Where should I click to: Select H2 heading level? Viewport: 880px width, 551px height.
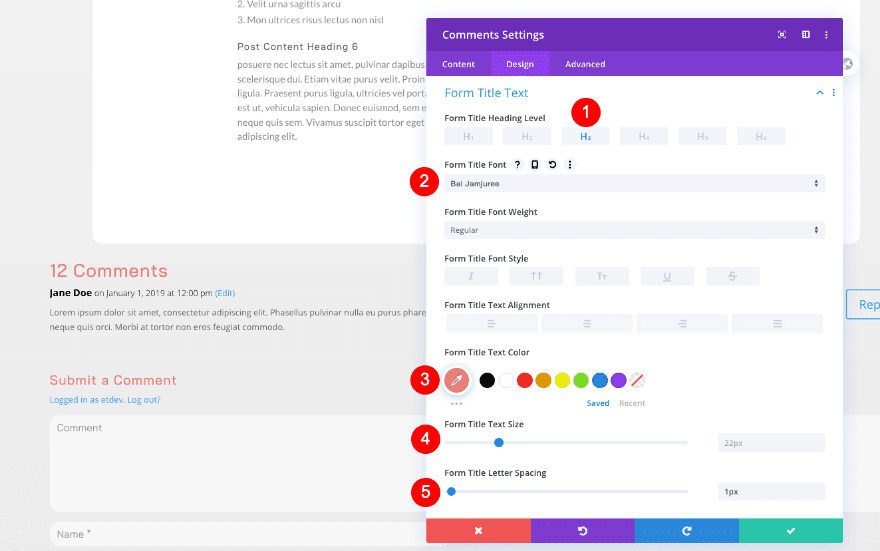(527, 136)
